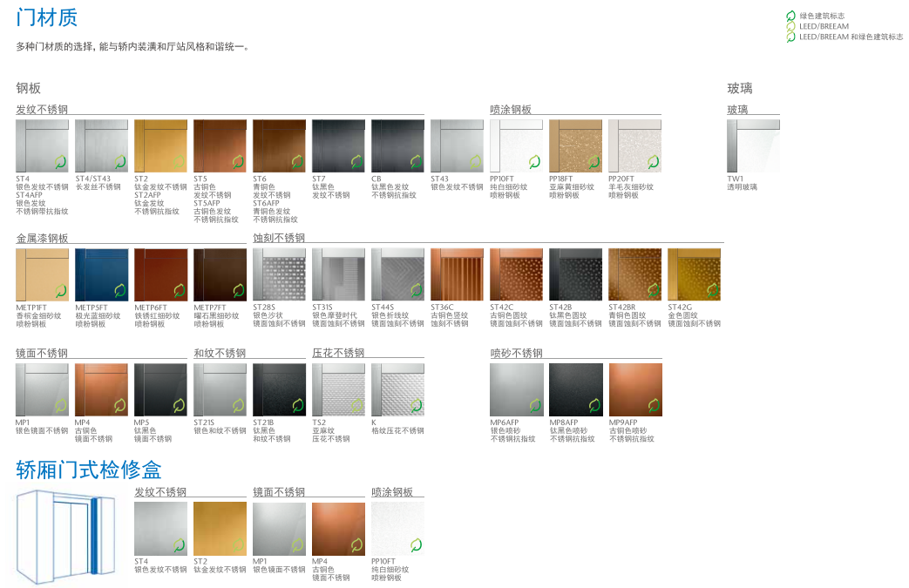Click the leaf icon on MP9AFP copper swatch

(652, 405)
